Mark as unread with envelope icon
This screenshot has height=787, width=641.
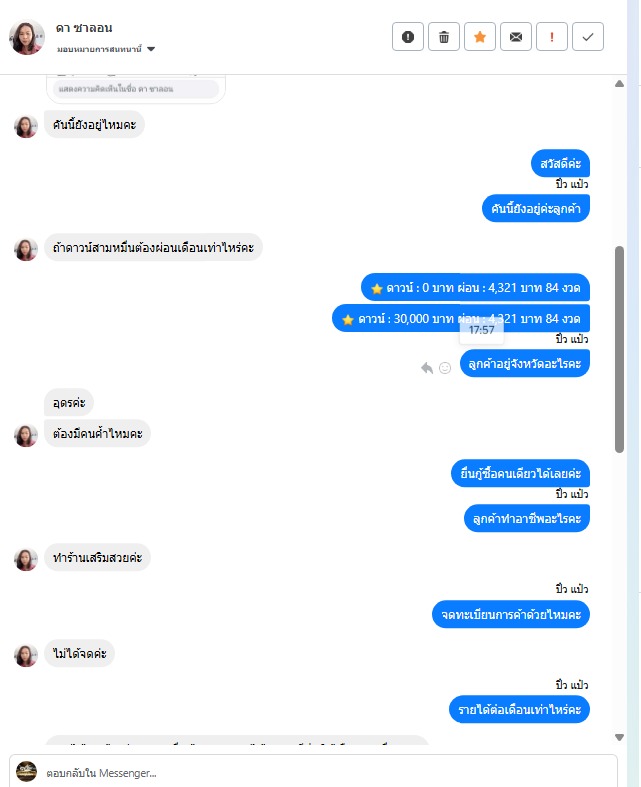click(x=516, y=37)
